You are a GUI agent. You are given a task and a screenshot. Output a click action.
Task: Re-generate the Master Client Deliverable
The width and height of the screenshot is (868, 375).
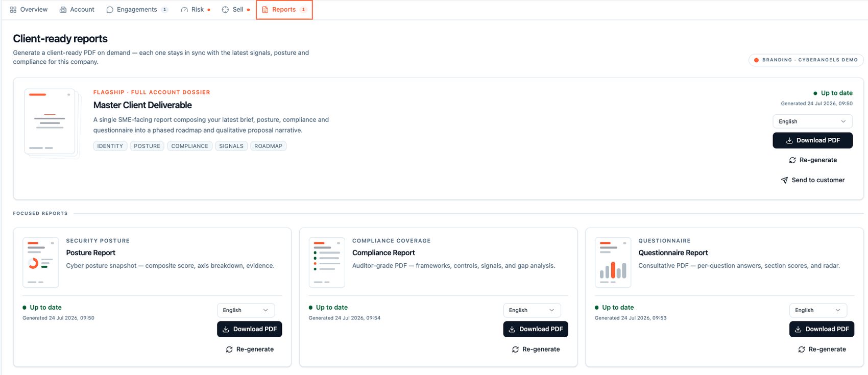click(x=813, y=160)
